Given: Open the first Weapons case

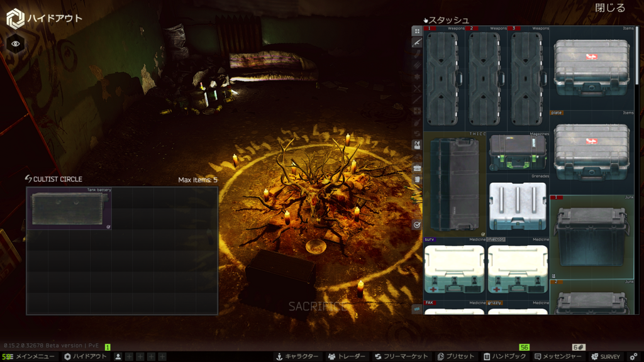Looking at the screenshot, I should 443,79.
